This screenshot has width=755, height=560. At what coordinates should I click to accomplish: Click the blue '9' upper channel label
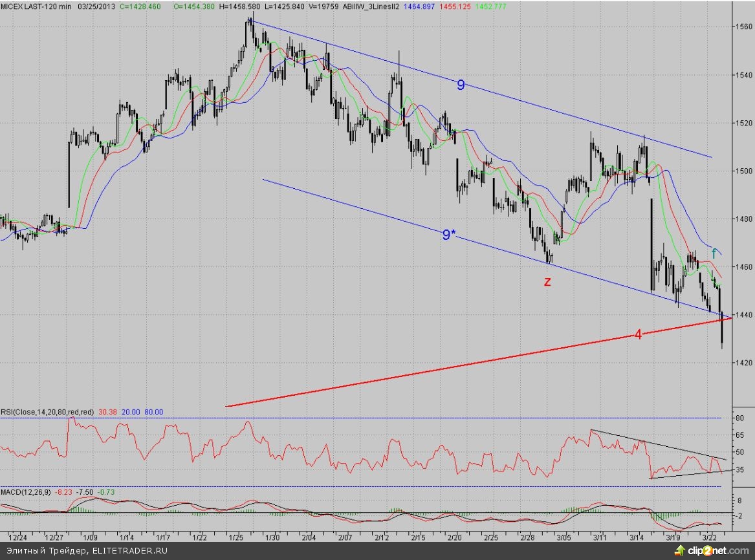click(461, 85)
